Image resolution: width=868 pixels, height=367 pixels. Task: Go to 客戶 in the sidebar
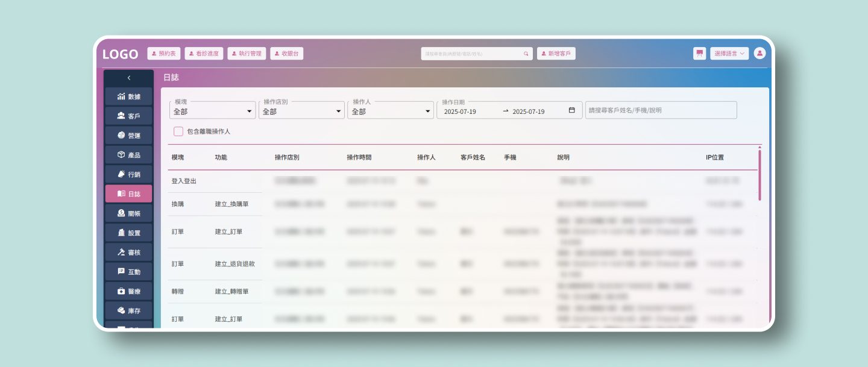point(128,116)
